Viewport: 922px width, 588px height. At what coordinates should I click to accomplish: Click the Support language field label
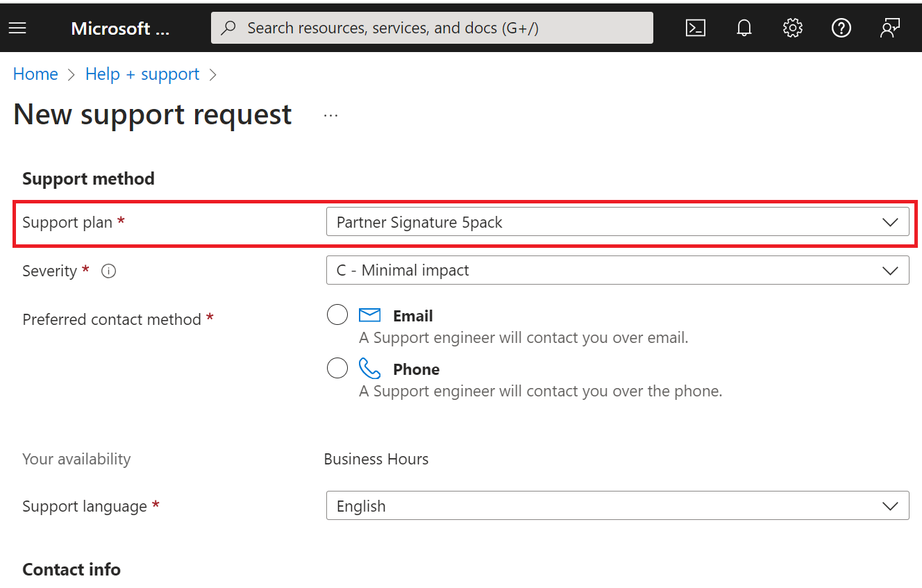(x=85, y=507)
